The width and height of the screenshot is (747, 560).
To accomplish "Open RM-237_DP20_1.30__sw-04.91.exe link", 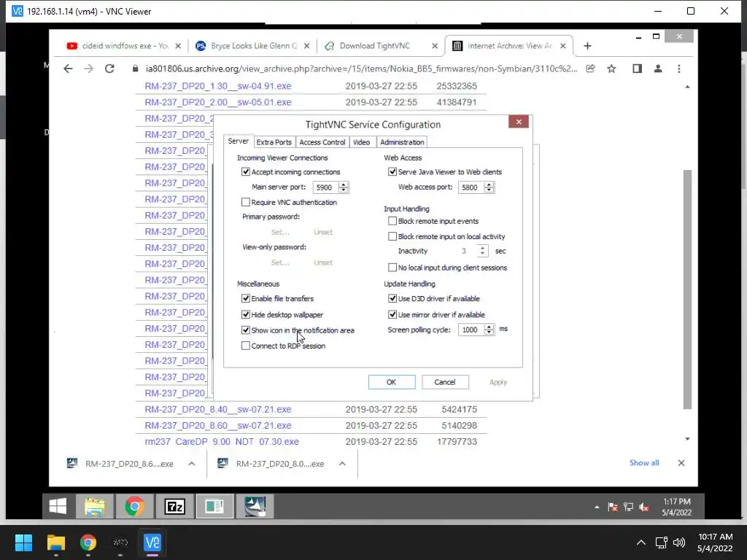I will point(218,86).
